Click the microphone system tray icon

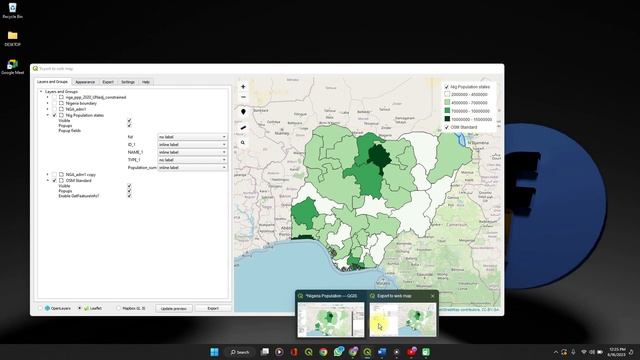click(x=573, y=352)
